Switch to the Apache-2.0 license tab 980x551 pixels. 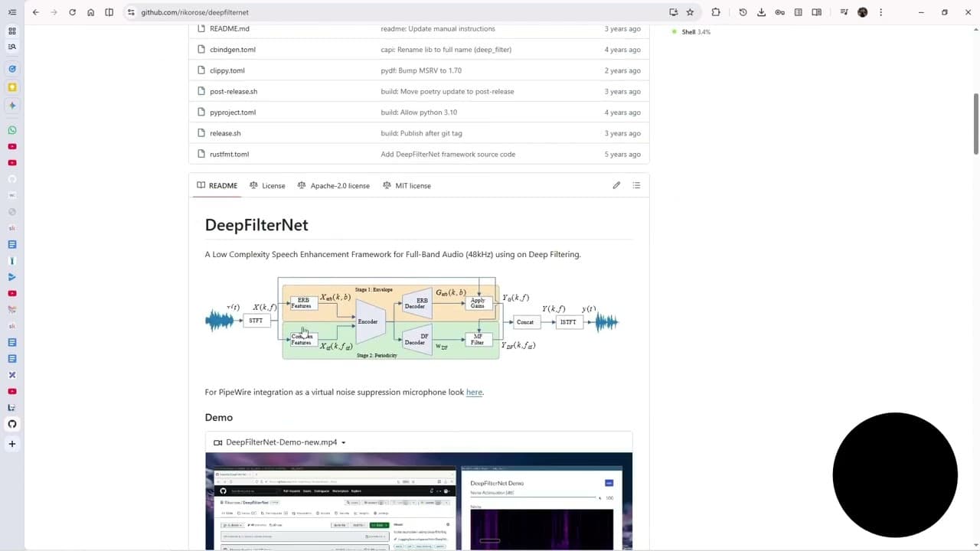pos(333,185)
